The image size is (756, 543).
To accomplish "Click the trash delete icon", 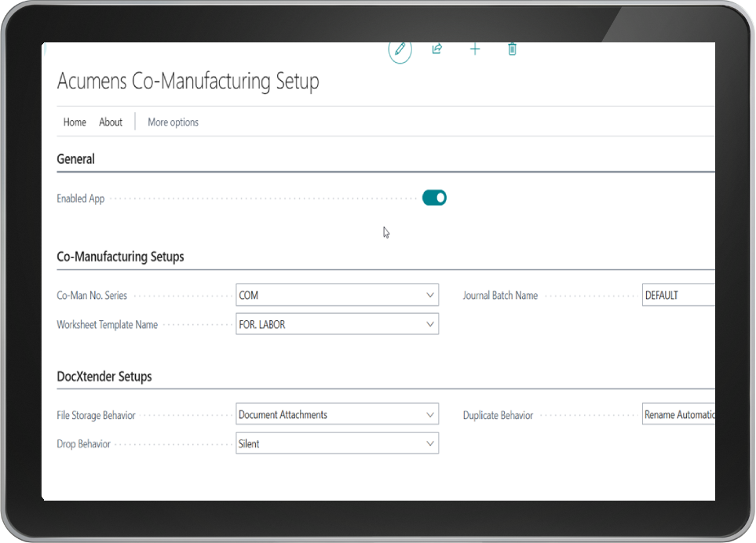I will (x=512, y=49).
